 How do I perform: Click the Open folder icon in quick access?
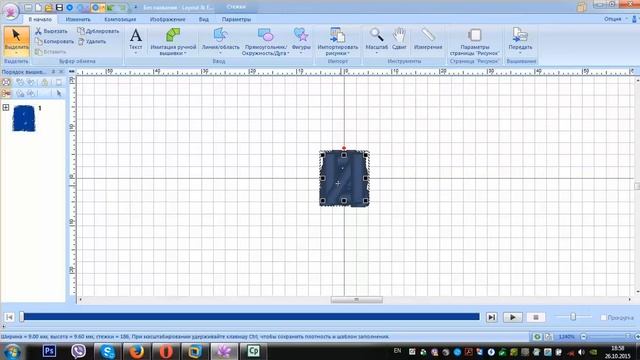click(x=49, y=7)
